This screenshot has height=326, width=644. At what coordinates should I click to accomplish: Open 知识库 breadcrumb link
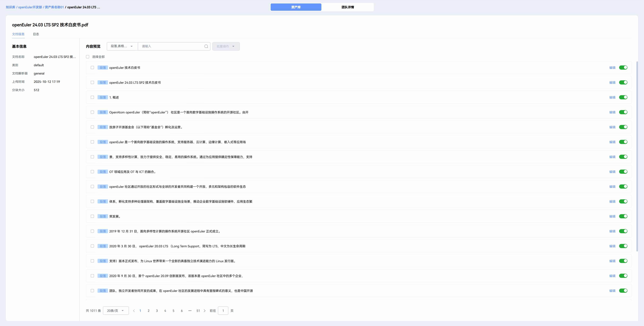point(11,7)
